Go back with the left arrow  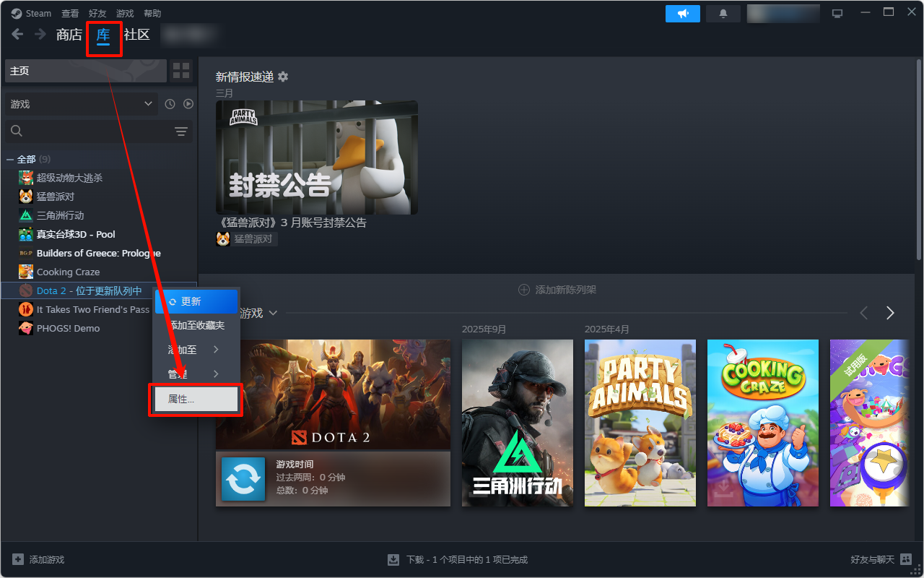(x=17, y=34)
